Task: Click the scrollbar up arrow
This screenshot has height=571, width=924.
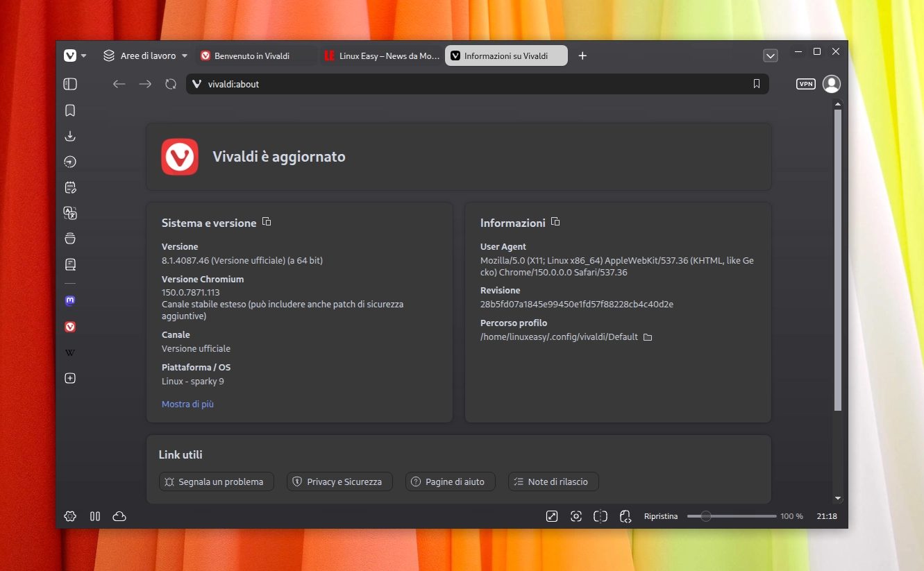Action: [x=837, y=104]
